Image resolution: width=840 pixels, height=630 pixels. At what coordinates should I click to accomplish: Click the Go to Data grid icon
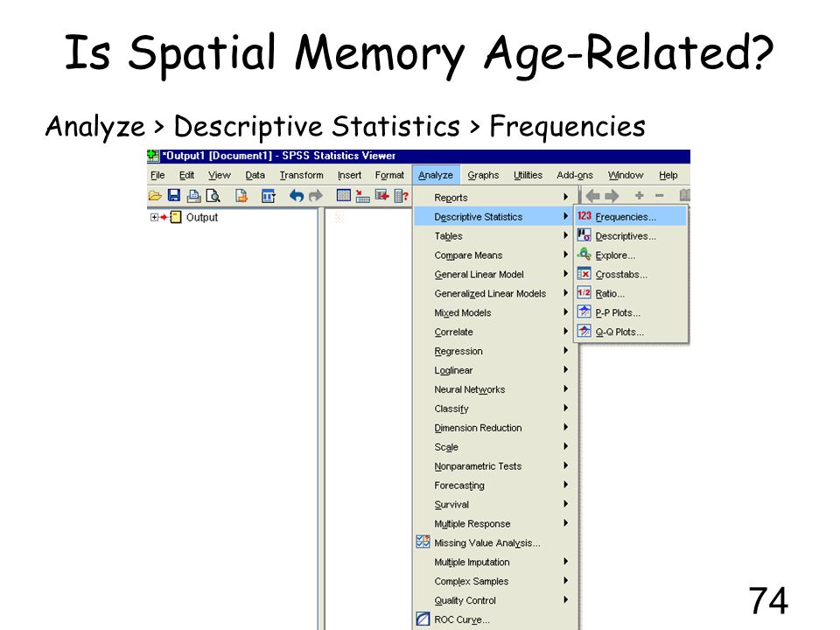tap(343, 195)
